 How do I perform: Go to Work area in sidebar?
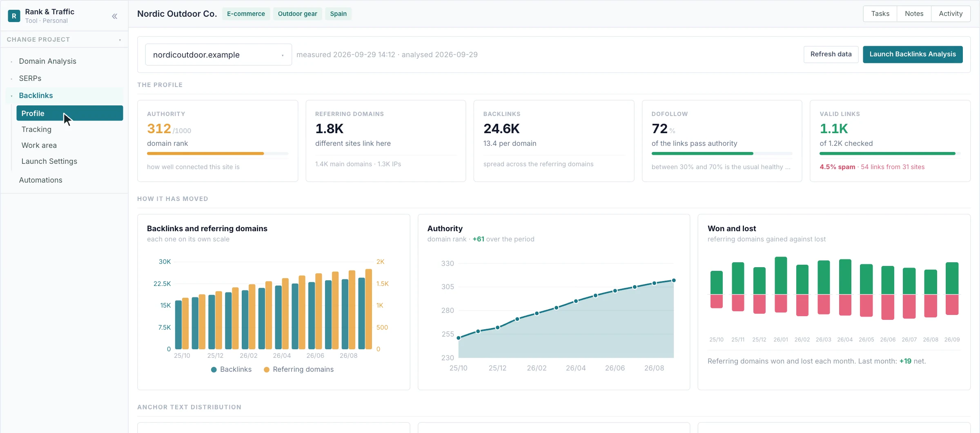[39, 145]
